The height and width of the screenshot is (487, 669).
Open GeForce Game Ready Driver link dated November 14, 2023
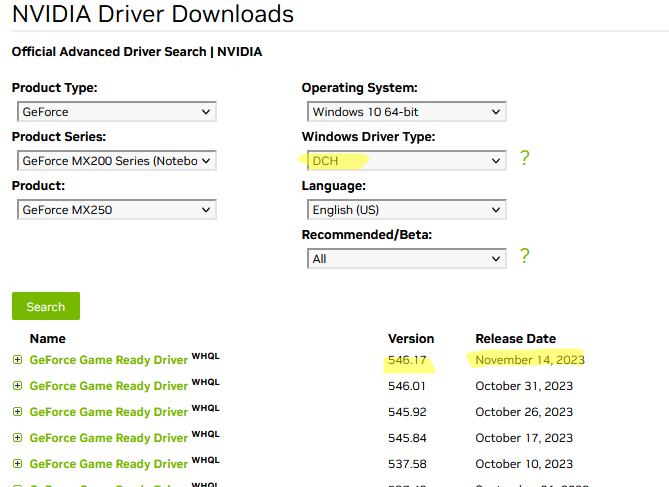pyautogui.click(x=108, y=360)
